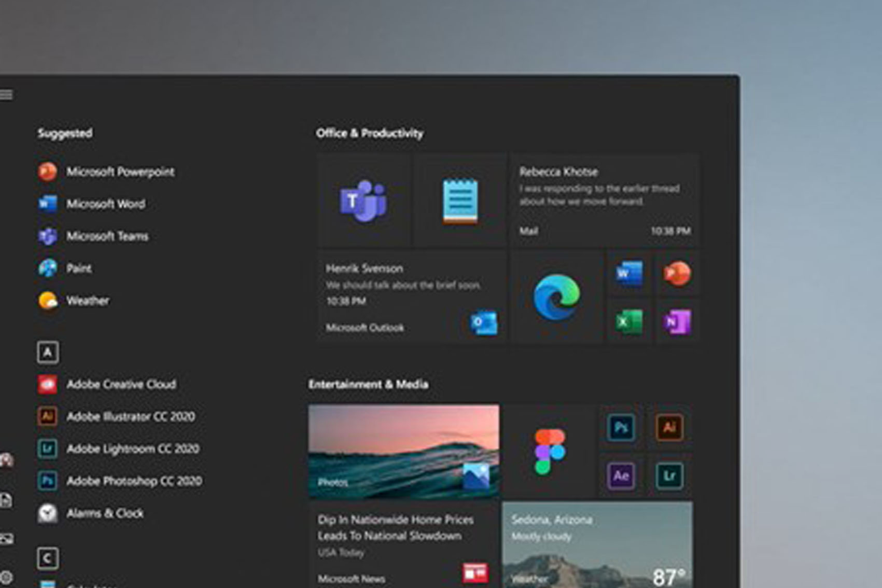
Task: Jump to the letter C section header
Action: (48, 558)
